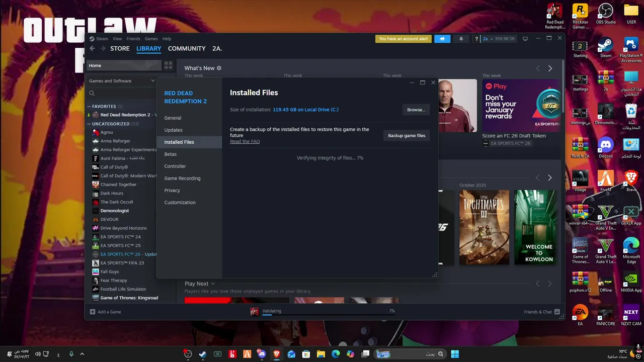Go to the COMMUNITY tab

pos(187,48)
